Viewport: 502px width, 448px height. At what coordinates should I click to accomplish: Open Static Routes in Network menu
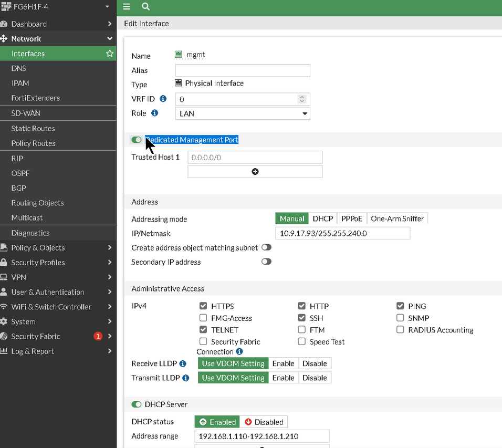33,128
